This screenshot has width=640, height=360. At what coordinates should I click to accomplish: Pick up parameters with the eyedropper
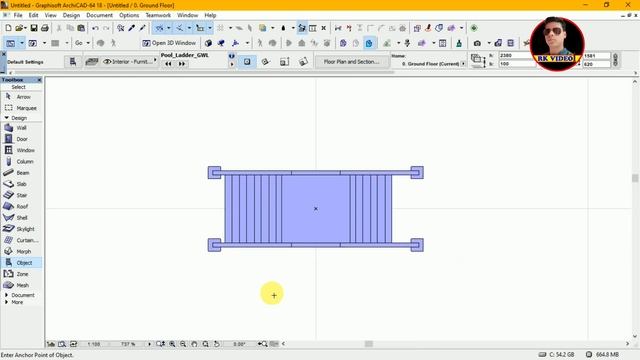(x=131, y=28)
